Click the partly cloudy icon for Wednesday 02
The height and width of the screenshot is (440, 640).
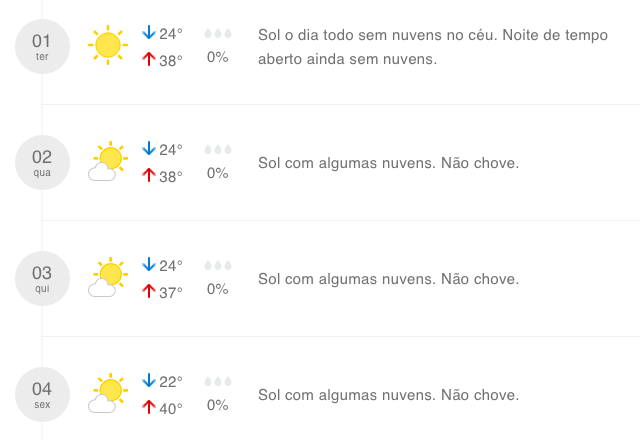(x=108, y=161)
